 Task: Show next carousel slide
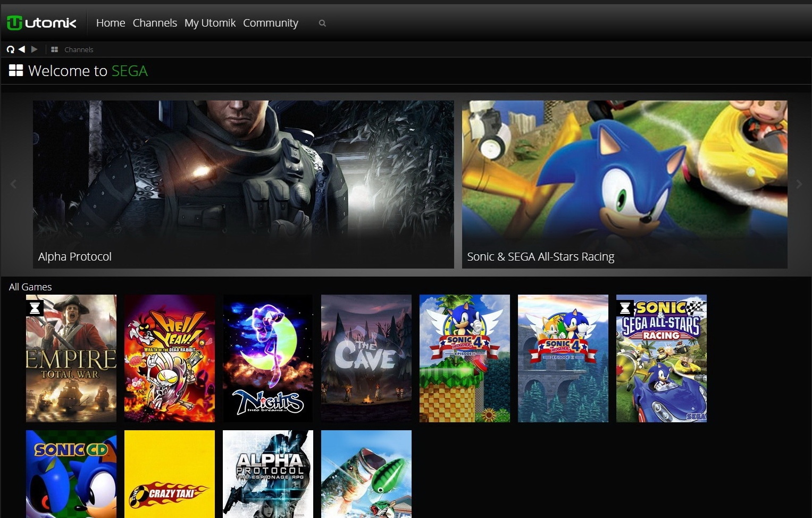click(799, 184)
